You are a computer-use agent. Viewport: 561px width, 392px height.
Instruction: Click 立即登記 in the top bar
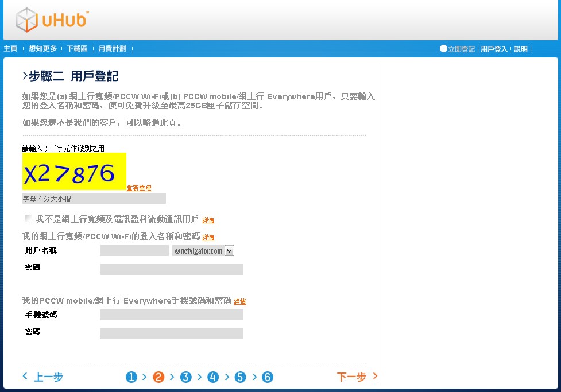pyautogui.click(x=458, y=49)
